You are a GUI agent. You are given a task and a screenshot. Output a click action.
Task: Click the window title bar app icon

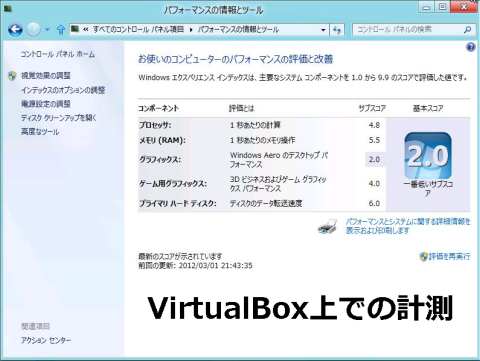coord(8,9)
